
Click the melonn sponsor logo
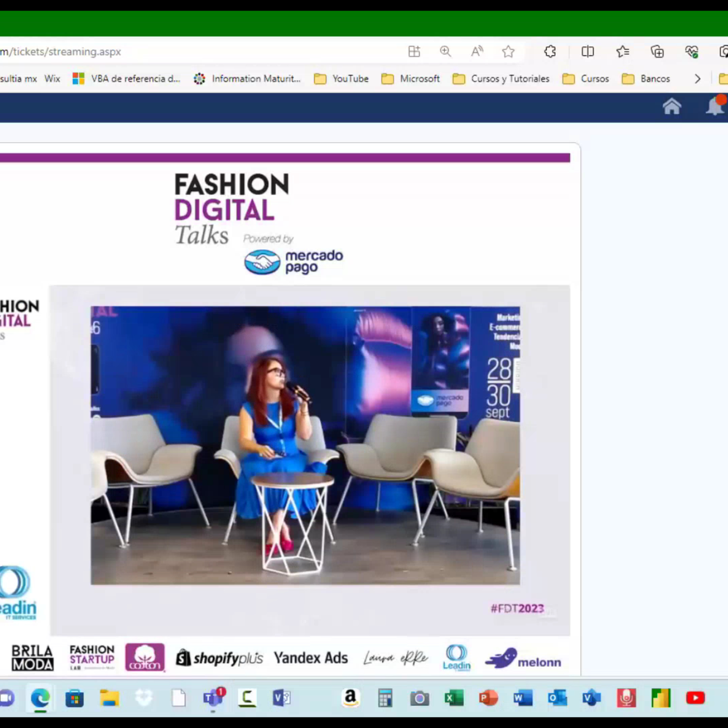coord(523,659)
